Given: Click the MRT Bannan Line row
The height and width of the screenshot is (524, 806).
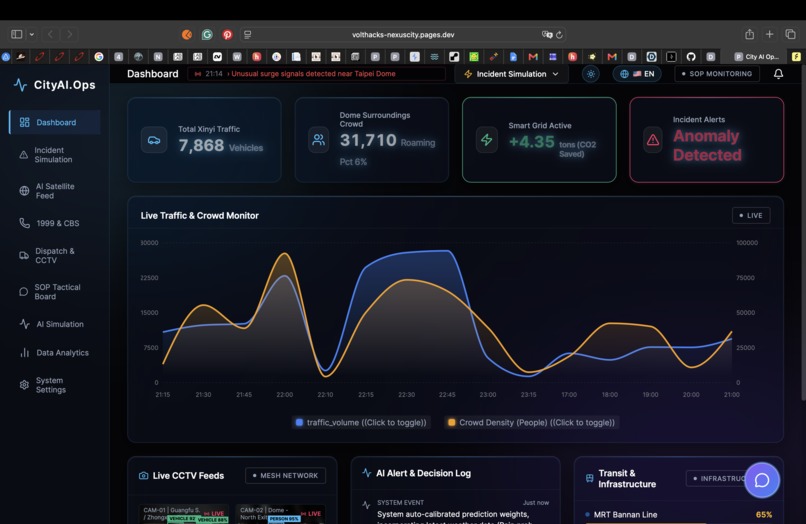Looking at the screenshot, I should point(679,515).
